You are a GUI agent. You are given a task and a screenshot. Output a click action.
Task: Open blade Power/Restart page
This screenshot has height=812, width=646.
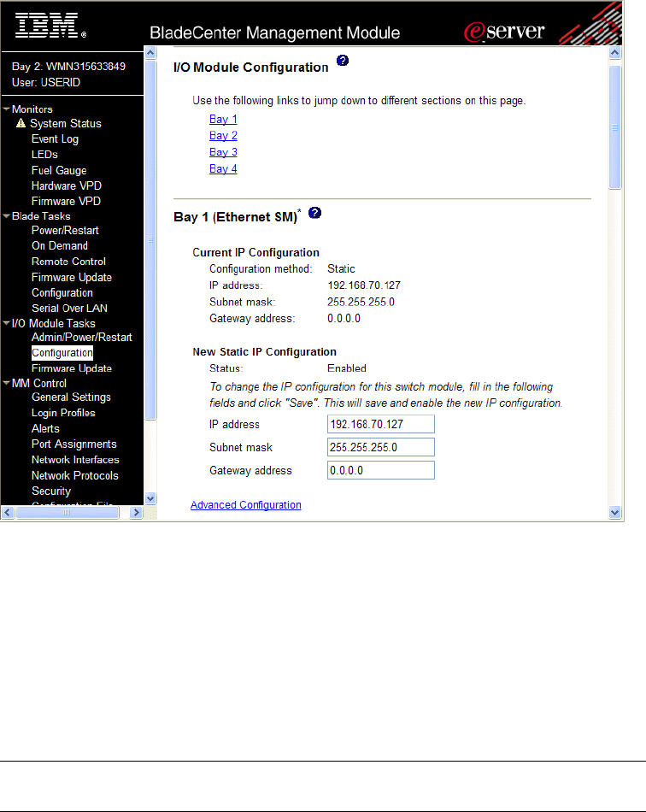click(65, 231)
